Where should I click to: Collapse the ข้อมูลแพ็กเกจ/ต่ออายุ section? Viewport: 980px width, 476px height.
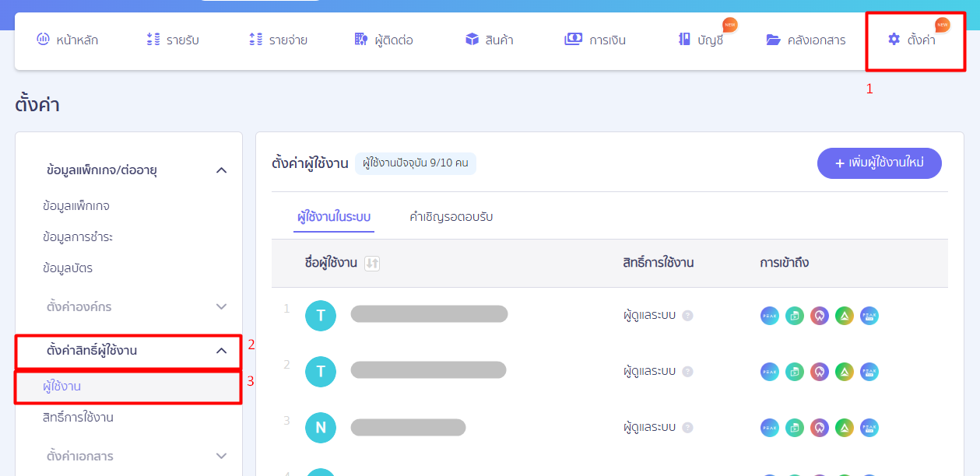point(221,170)
